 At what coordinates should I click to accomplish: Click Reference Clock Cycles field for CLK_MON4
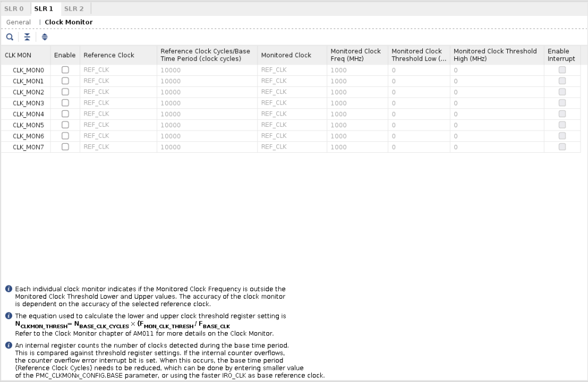[x=207, y=114]
